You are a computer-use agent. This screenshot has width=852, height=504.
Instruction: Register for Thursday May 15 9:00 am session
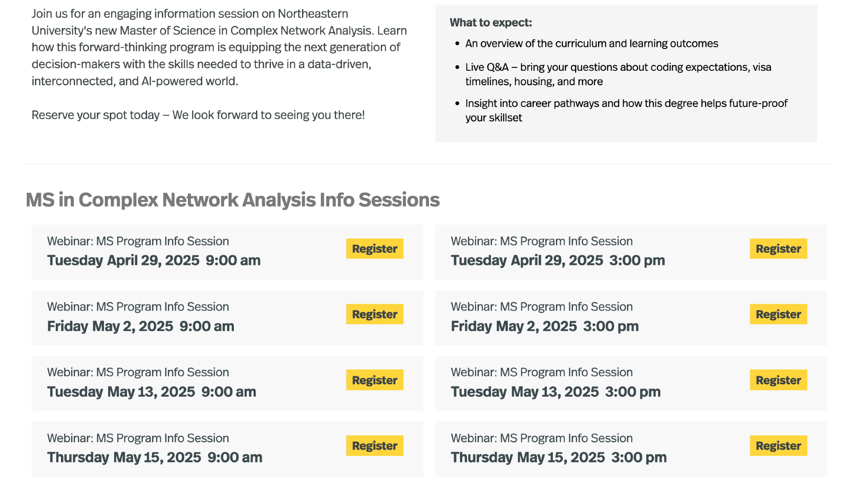click(x=374, y=446)
